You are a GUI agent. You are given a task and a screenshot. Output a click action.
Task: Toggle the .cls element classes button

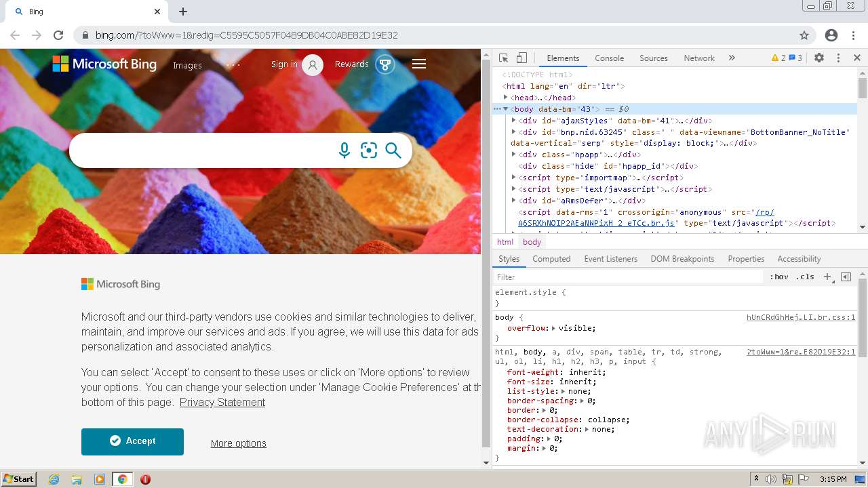(x=805, y=277)
